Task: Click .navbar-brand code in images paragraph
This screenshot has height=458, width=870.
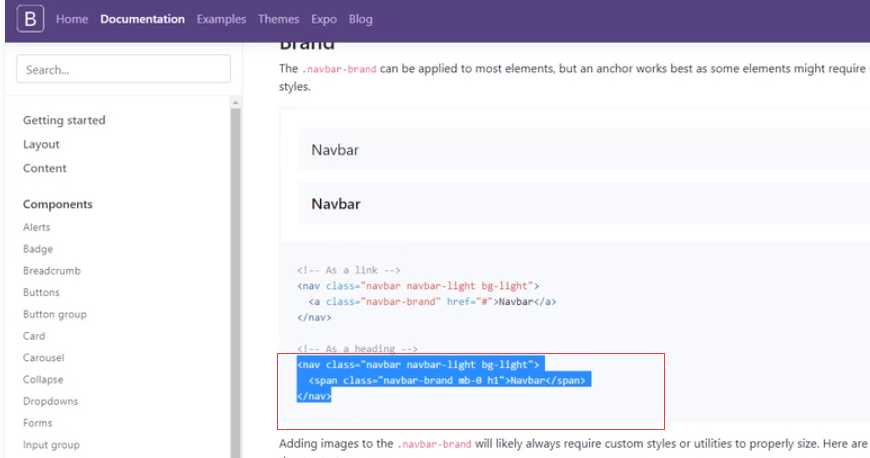Action: pyautogui.click(x=434, y=444)
